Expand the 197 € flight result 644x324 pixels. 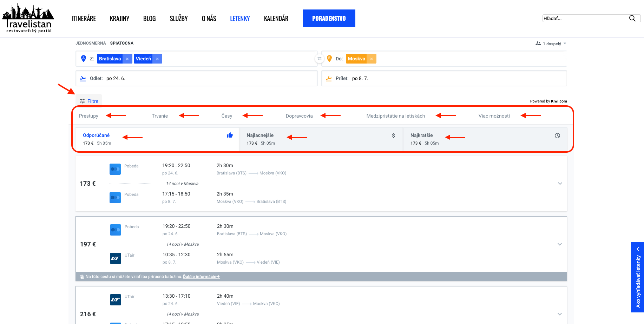(x=560, y=244)
